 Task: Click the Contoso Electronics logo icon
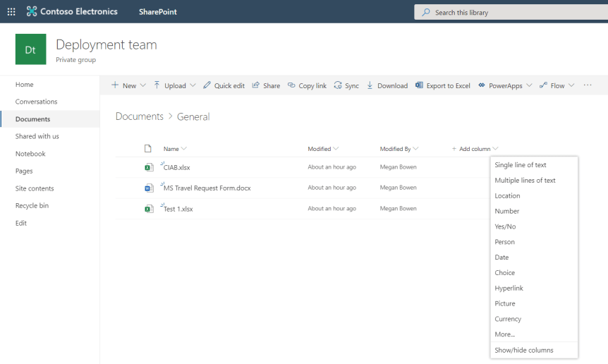pos(32,12)
